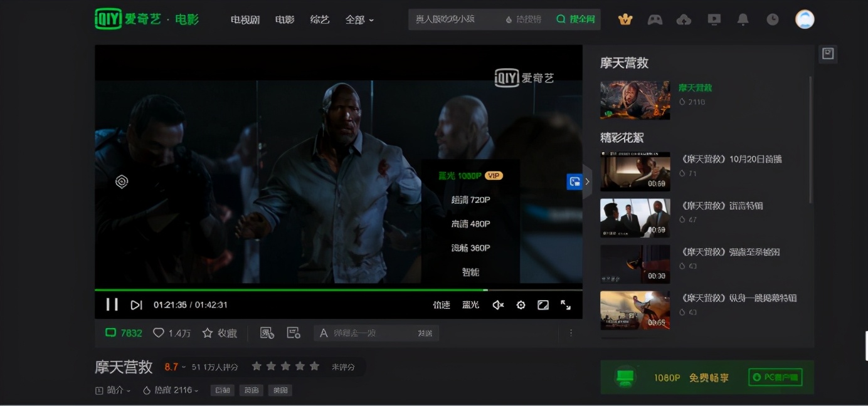This screenshot has width=868, height=406.
Task: Expand the 简介 synopsis
Action: (114, 390)
